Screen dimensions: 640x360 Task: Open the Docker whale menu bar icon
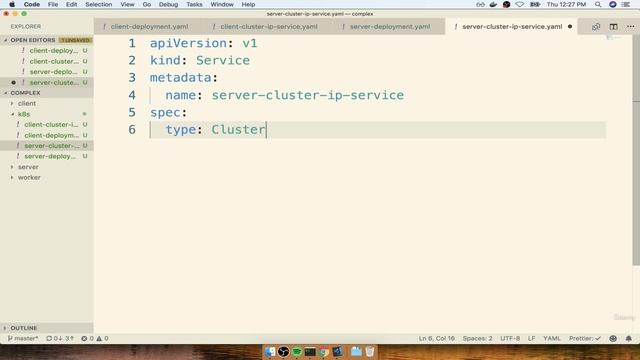[493, 4]
